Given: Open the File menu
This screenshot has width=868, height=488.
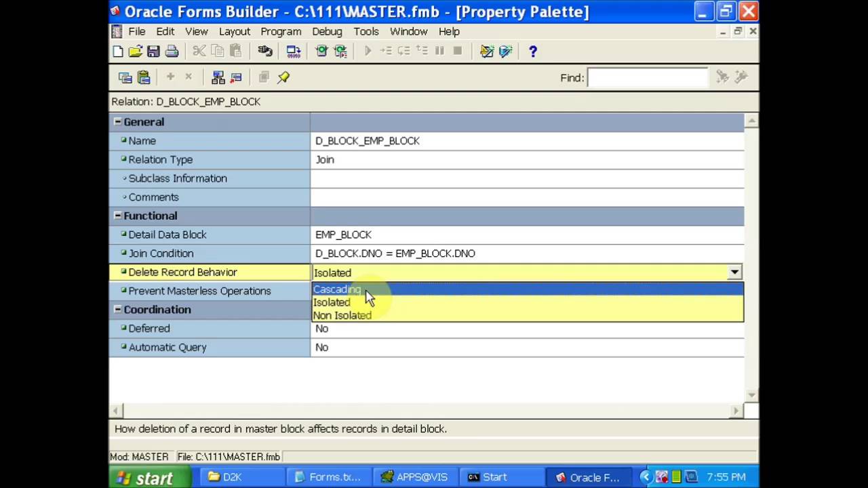Looking at the screenshot, I should tap(137, 31).
